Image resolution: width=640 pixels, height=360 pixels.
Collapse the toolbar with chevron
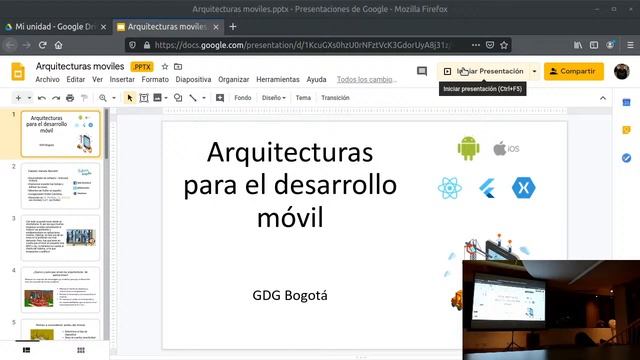tap(603, 98)
